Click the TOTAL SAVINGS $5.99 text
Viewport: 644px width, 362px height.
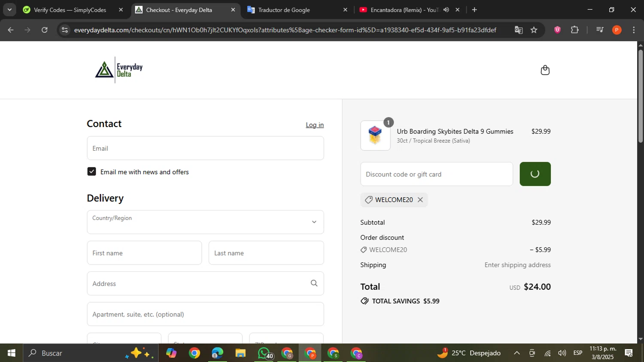click(405, 301)
